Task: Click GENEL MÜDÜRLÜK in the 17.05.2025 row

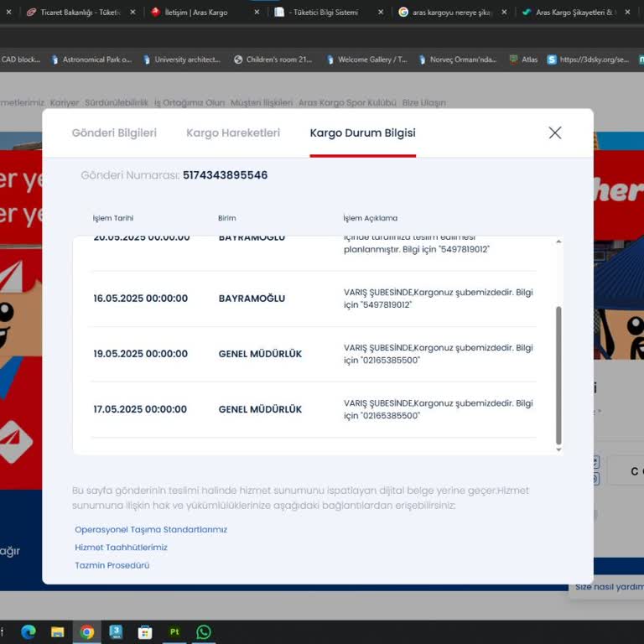Action: pos(260,409)
